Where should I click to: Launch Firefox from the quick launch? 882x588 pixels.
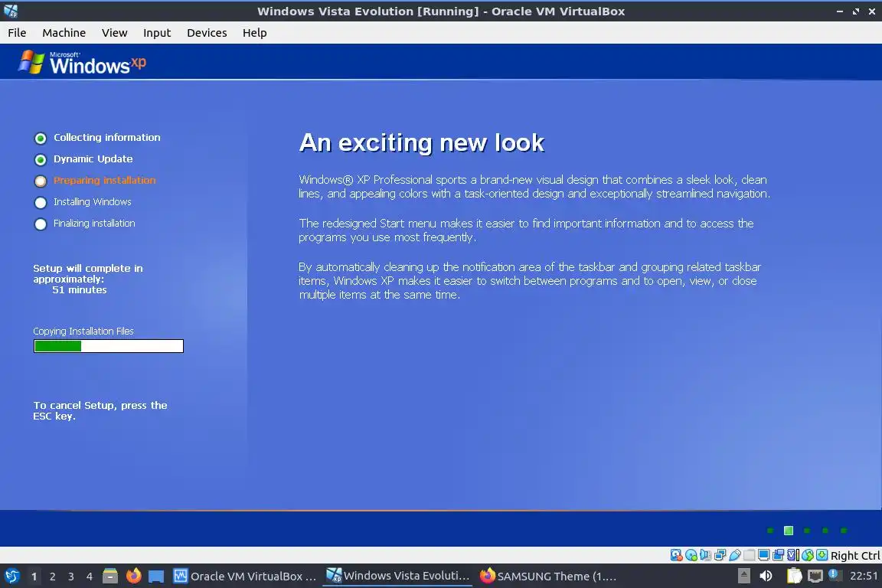(x=134, y=576)
